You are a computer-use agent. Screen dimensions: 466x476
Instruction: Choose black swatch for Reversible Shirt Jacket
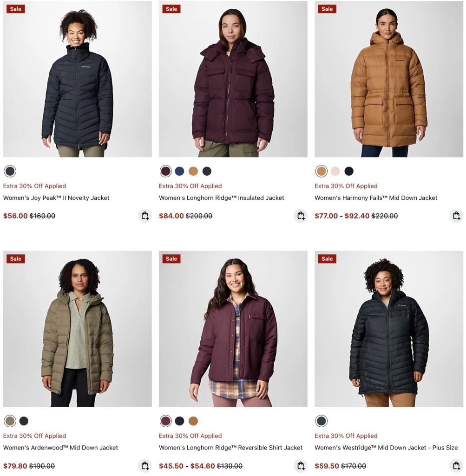180,421
